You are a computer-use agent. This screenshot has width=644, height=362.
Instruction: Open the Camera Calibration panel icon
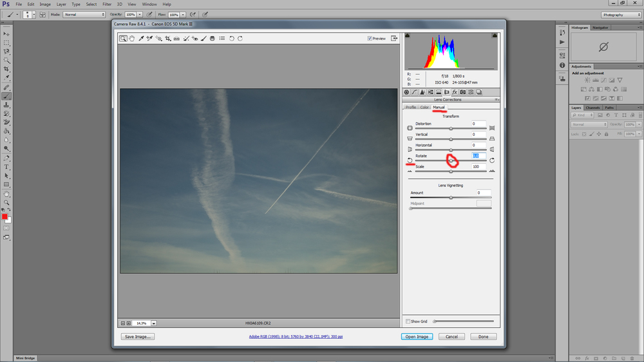pos(463,92)
